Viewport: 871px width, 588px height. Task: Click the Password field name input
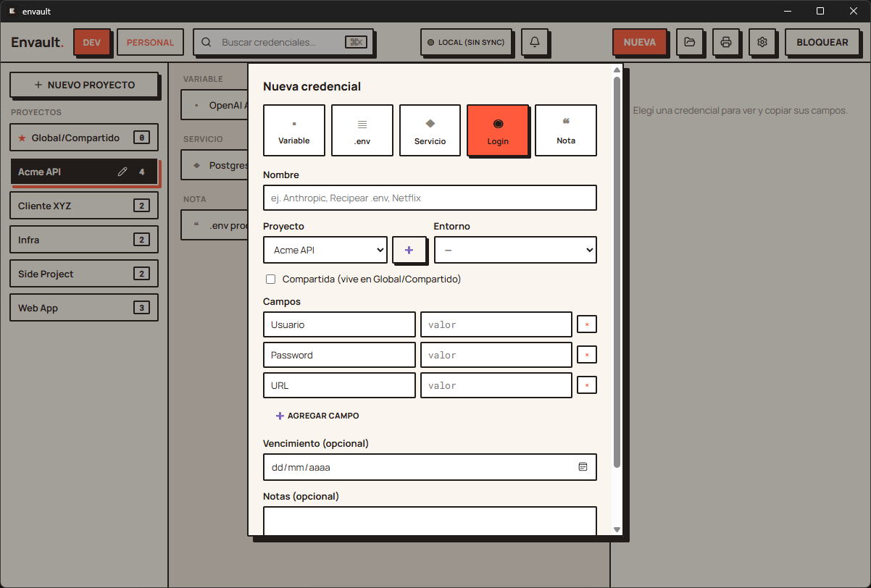point(339,355)
